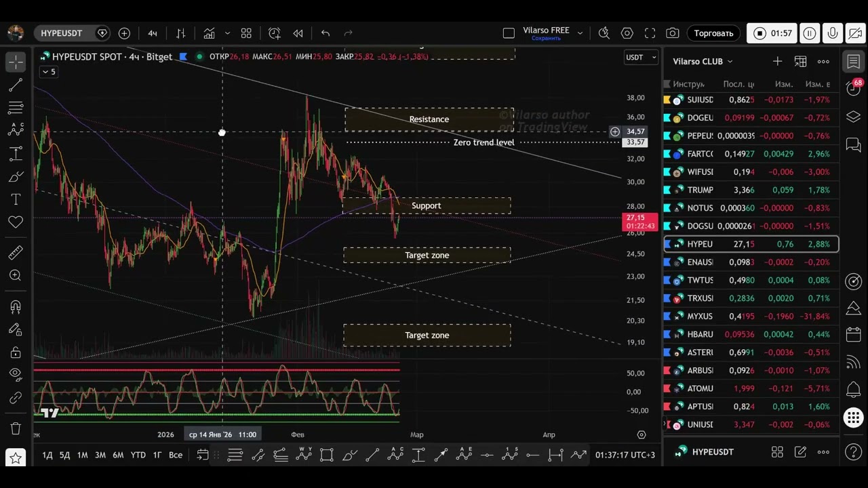Switch chart range to 5Д
This screenshot has width=868, height=488.
tap(64, 455)
